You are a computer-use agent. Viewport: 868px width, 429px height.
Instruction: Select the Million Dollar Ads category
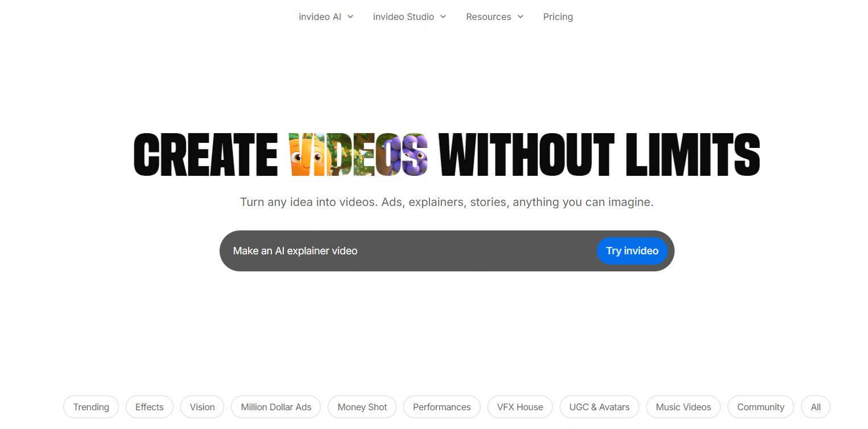[275, 407]
